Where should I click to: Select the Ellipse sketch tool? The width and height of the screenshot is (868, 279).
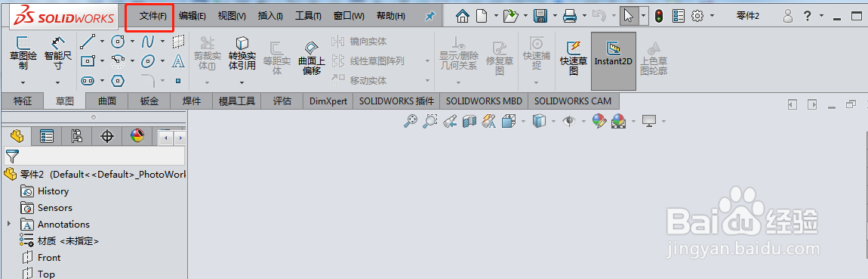[x=148, y=60]
